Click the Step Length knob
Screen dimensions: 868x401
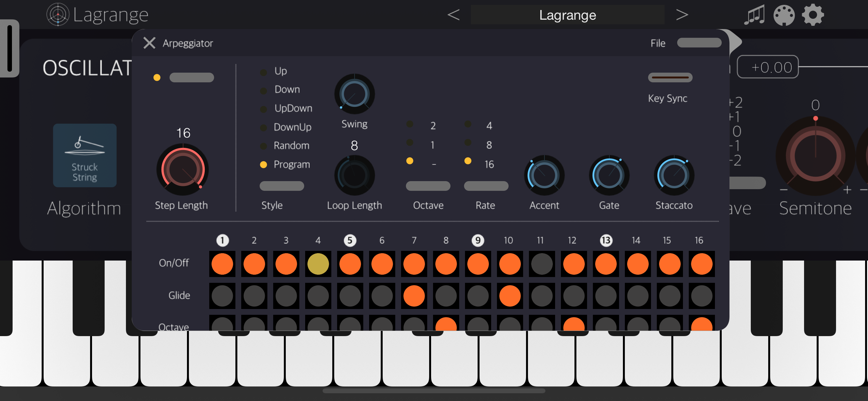pos(182,170)
